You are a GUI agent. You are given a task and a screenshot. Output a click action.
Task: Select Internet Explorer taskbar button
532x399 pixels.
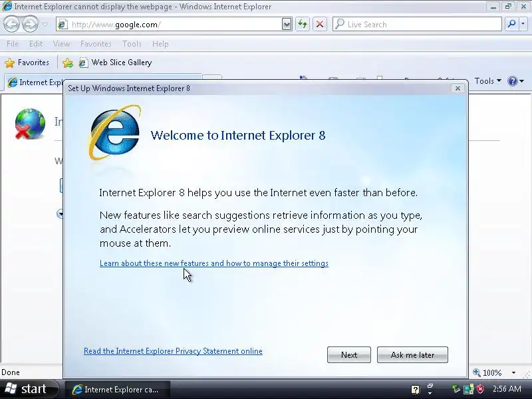point(118,390)
